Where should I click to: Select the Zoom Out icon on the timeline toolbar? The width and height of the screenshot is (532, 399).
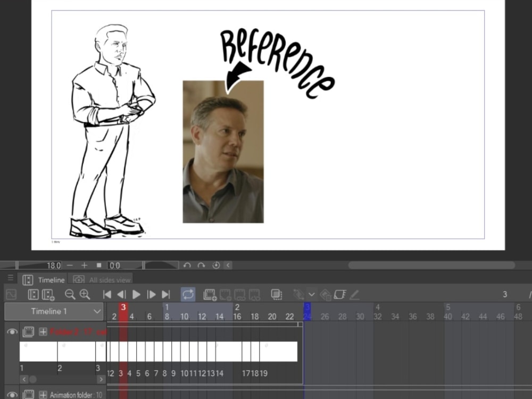coord(69,294)
